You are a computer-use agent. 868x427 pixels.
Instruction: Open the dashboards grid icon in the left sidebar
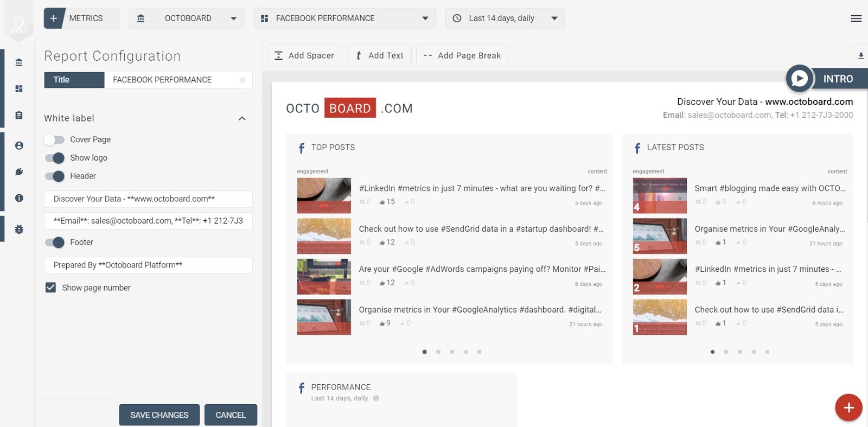point(19,88)
